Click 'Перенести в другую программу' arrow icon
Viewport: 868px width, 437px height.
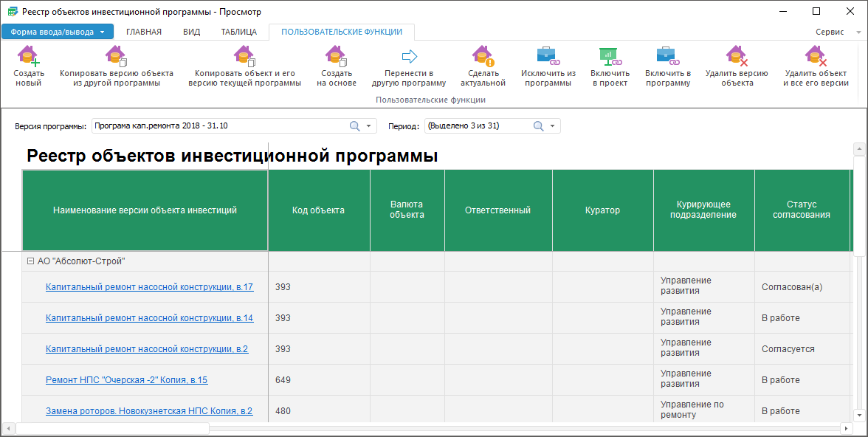click(x=409, y=57)
